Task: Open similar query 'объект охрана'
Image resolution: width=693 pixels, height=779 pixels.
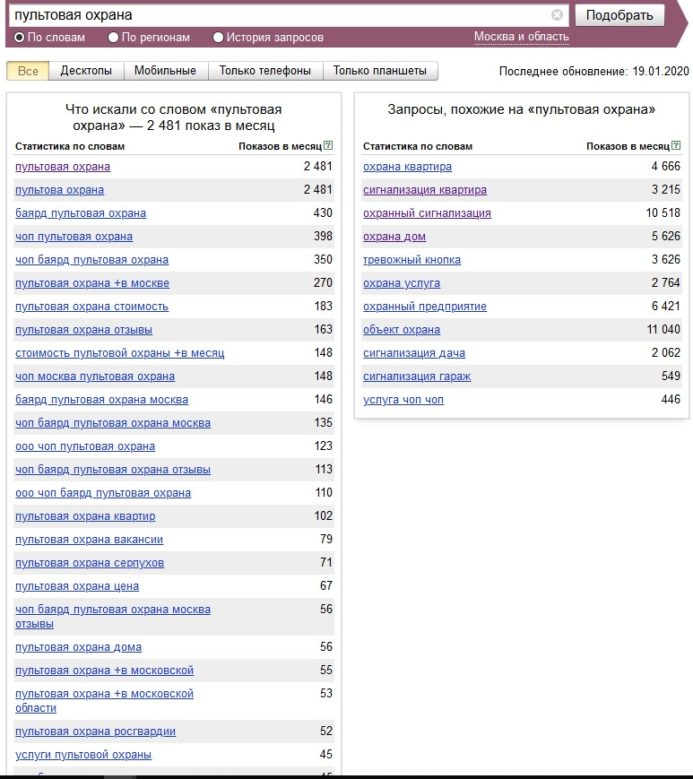Action: (401, 330)
